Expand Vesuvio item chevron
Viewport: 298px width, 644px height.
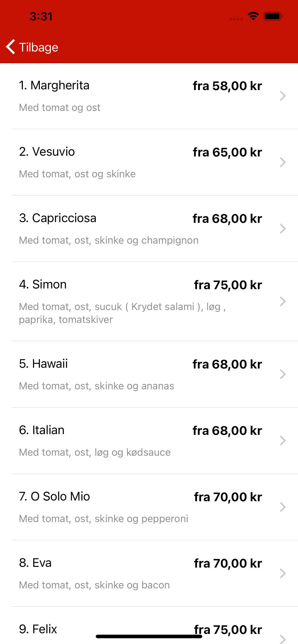(x=283, y=162)
